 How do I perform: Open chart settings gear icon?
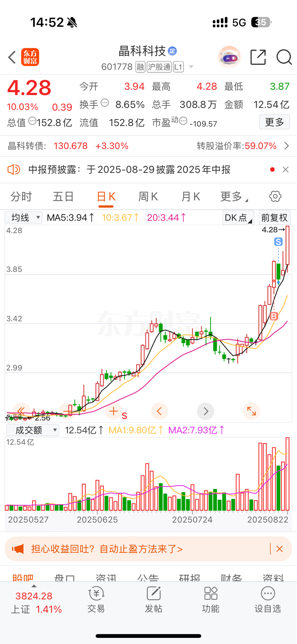275,196
